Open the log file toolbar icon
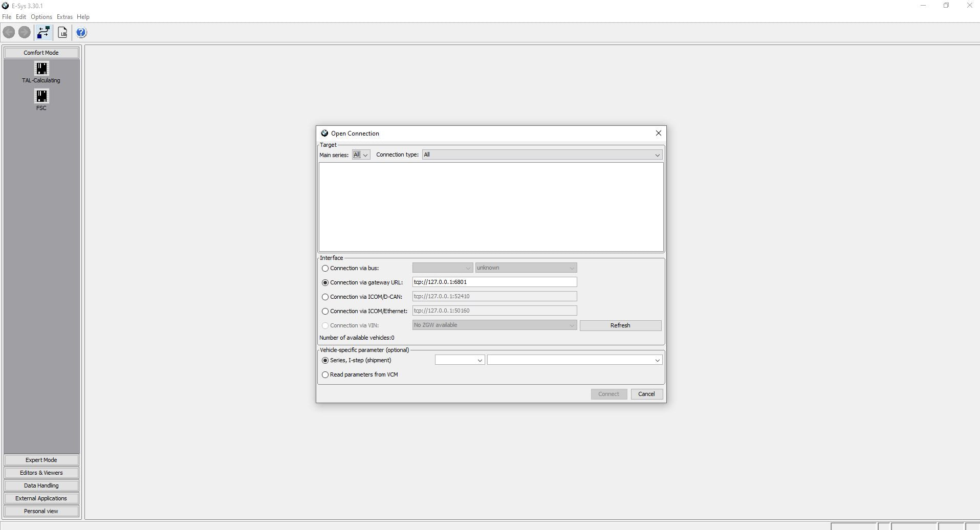This screenshot has height=530, width=980. [62, 33]
